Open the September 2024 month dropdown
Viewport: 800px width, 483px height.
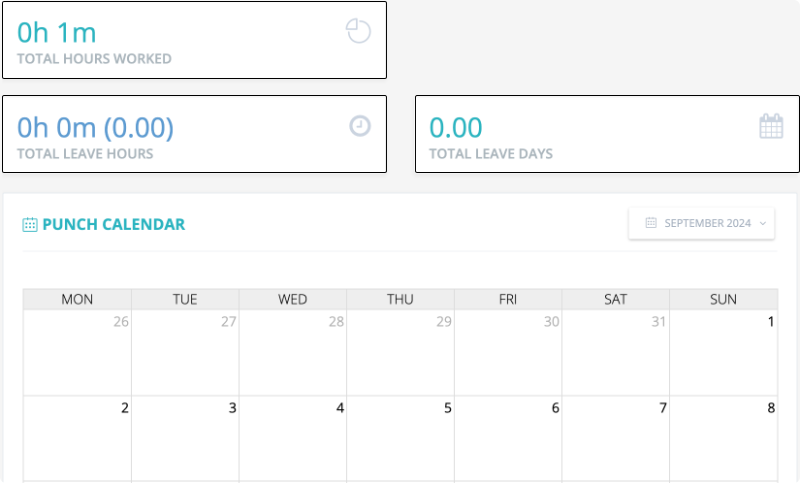coord(702,223)
